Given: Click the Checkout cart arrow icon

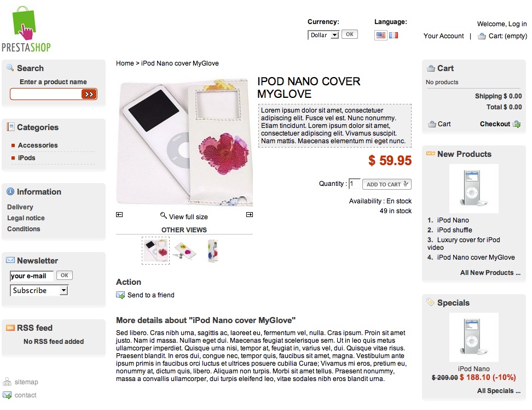Looking at the screenshot, I should [x=516, y=124].
